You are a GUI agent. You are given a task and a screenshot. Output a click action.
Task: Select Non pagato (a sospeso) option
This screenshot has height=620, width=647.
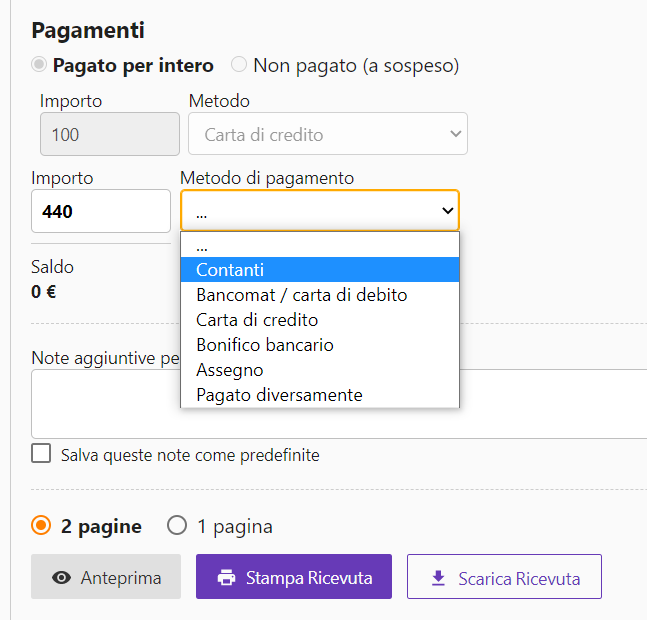pyautogui.click(x=239, y=65)
